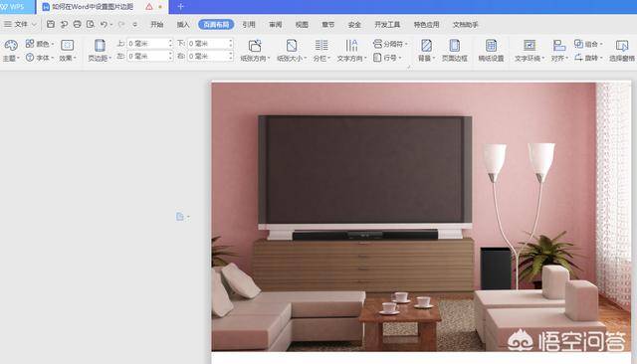Click the 纸张方向 paper orientation button
Screen dimensions: 637x364
(255, 51)
